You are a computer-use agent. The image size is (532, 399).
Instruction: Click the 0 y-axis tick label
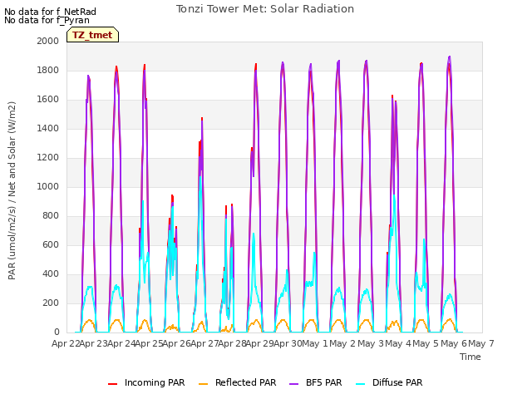point(57,332)
